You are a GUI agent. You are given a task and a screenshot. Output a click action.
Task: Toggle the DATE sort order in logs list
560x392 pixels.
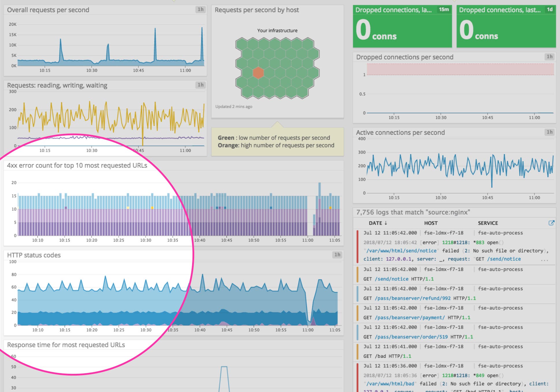377,223
